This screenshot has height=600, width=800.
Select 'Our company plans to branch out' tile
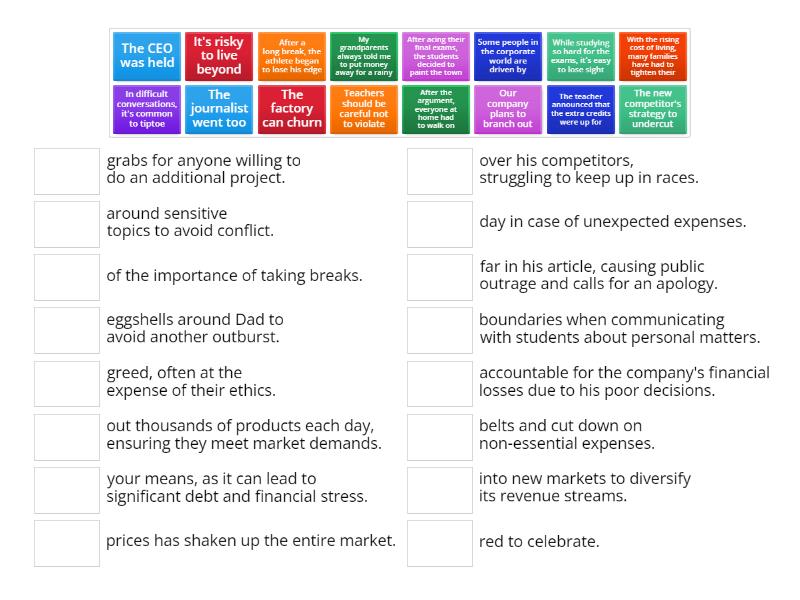508,109
